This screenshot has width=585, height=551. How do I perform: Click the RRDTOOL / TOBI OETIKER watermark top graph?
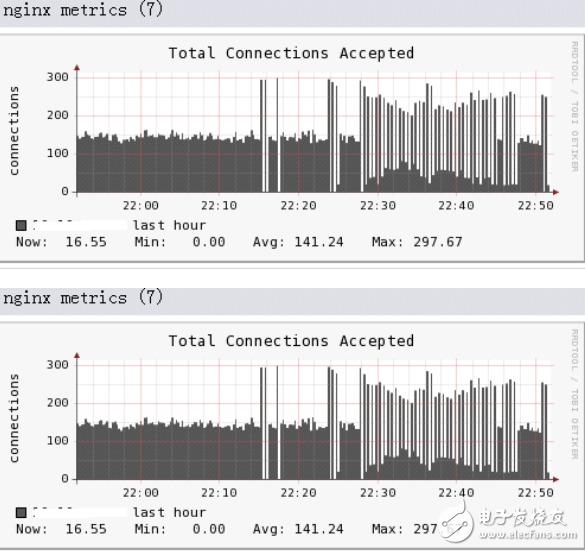(x=575, y=106)
